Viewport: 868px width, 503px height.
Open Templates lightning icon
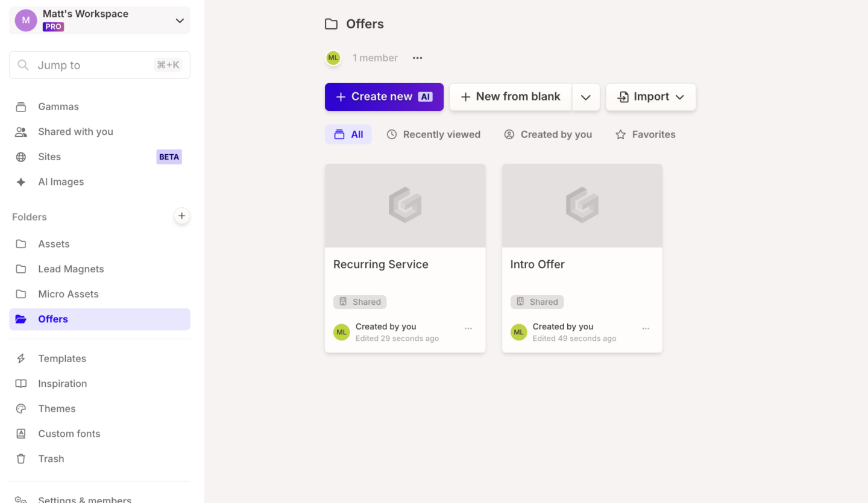pyautogui.click(x=21, y=358)
